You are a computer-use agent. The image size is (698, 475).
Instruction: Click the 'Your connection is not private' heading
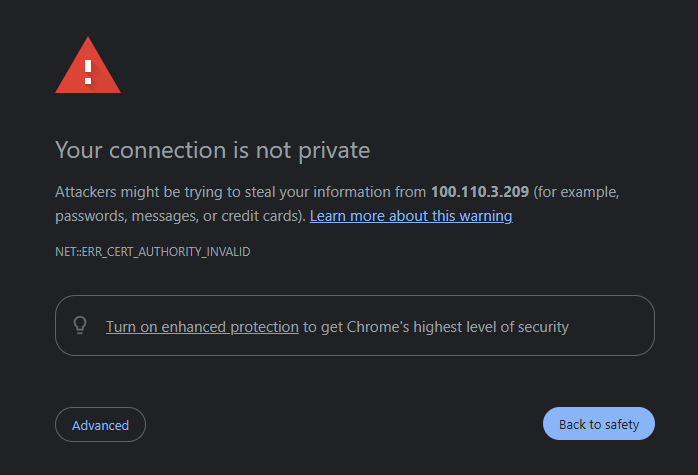(212, 150)
